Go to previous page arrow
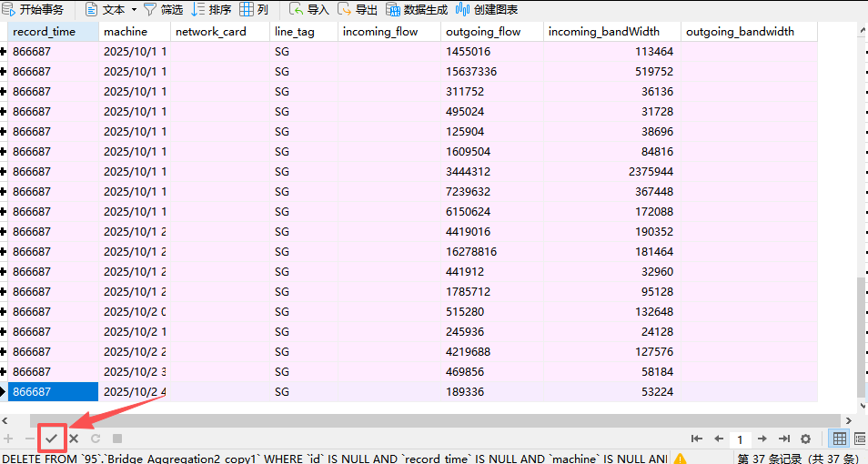This screenshot has width=868, height=464. (719, 439)
